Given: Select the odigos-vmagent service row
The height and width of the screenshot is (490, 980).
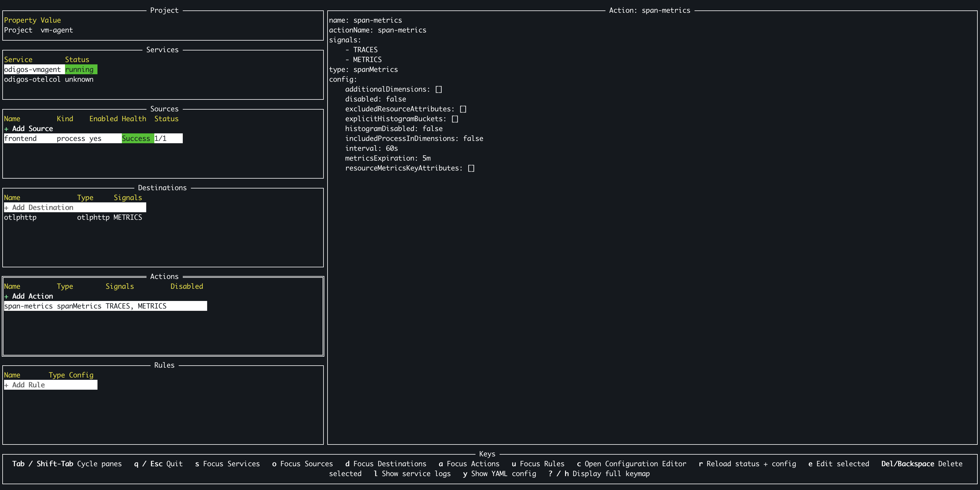Looking at the screenshot, I should 32,70.
